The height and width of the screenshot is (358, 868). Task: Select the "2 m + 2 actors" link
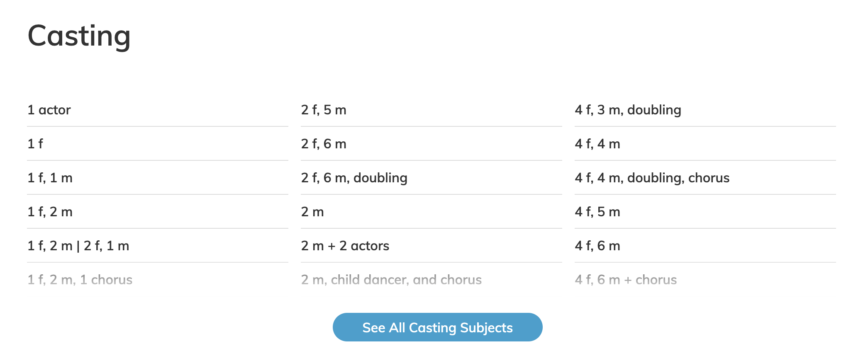(345, 246)
